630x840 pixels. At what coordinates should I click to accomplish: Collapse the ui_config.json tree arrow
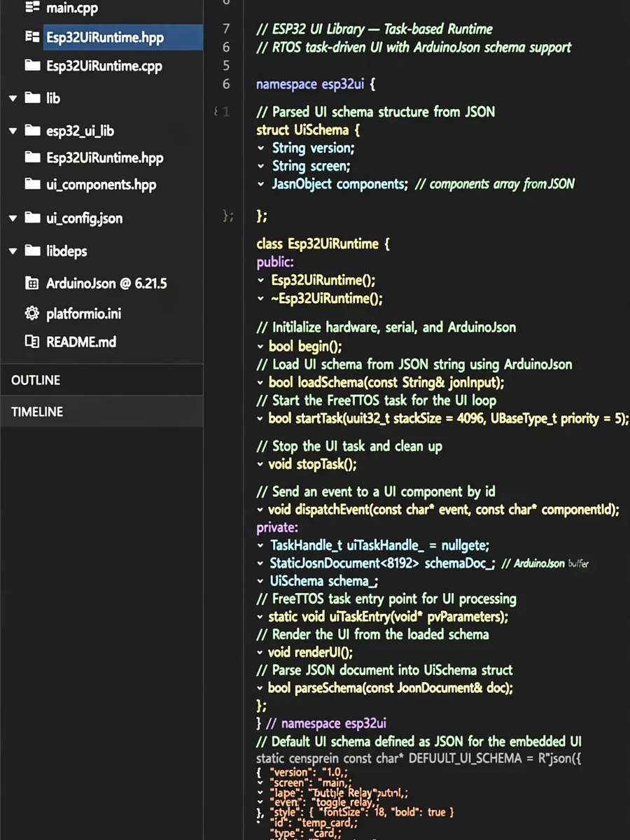point(13,218)
